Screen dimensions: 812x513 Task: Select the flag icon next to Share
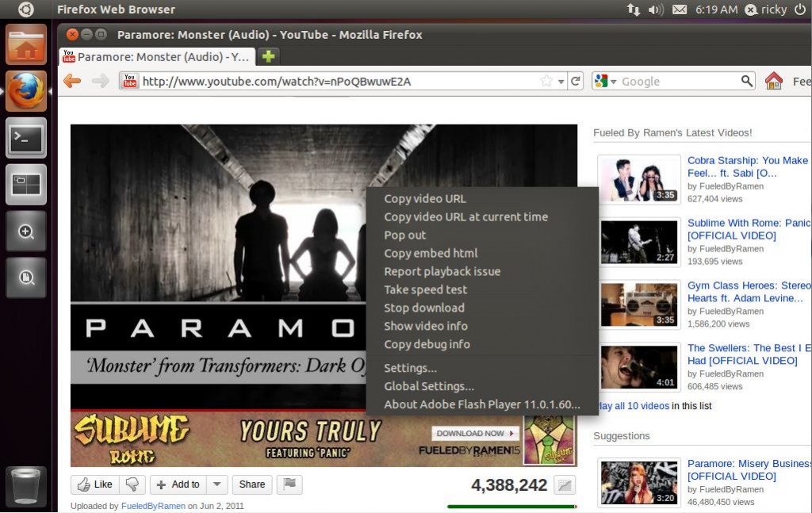289,484
